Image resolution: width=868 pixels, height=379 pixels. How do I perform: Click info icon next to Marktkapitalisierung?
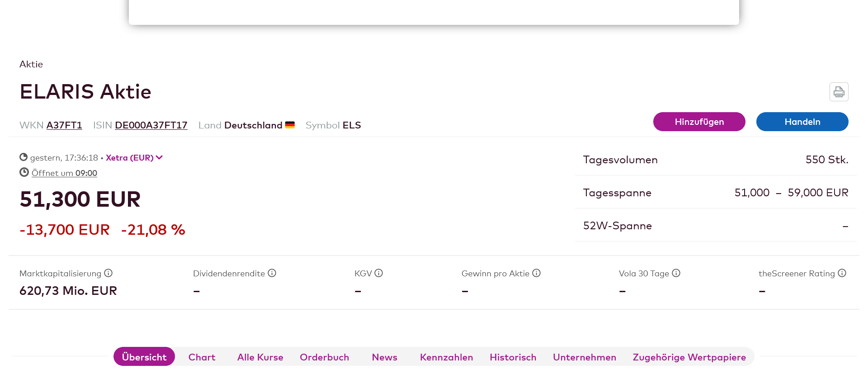coord(108,273)
